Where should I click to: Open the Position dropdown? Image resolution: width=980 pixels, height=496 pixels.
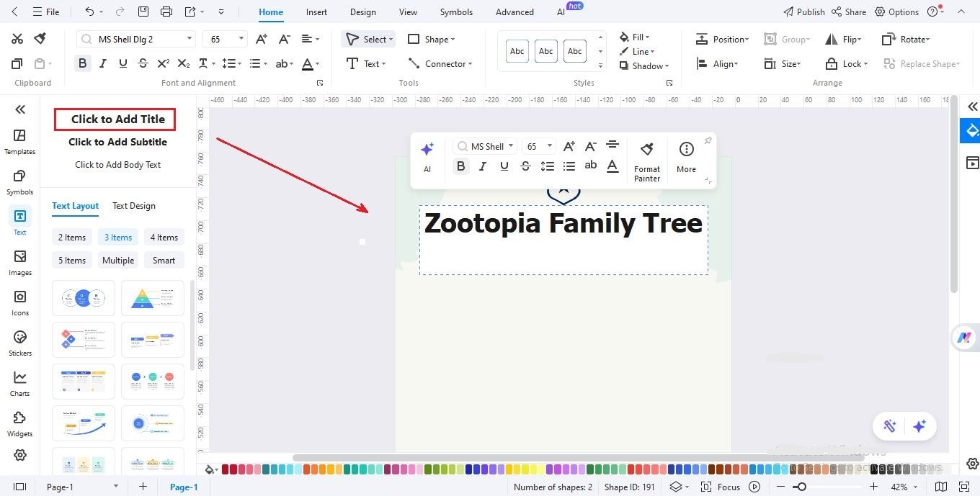(722, 40)
